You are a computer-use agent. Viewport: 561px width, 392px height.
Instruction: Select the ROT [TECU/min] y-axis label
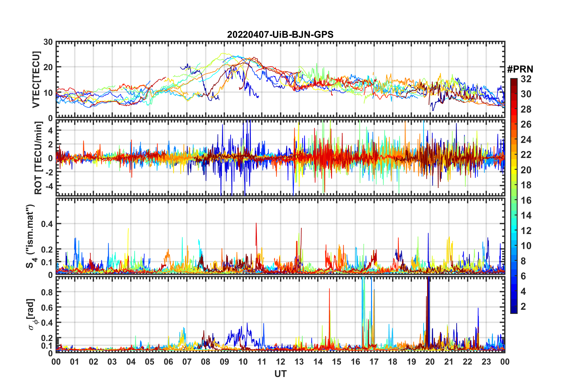click(x=38, y=158)
